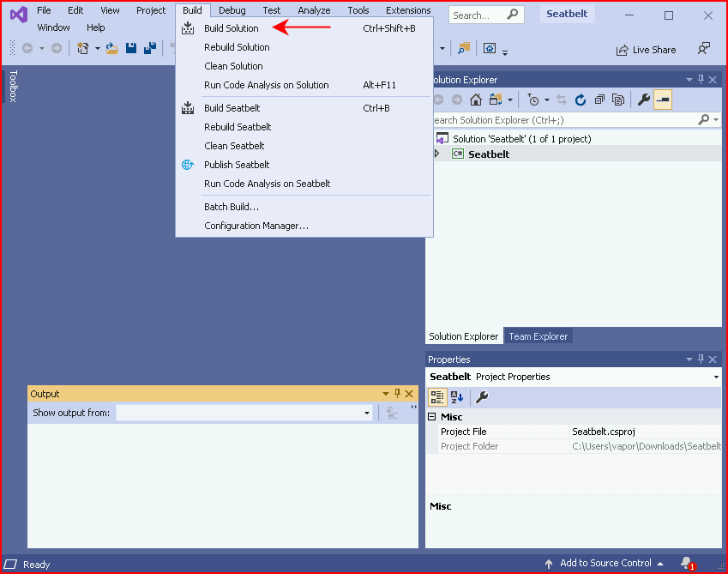This screenshot has width=728, height=574.
Task: Open the Debug menu
Action: 232,10
